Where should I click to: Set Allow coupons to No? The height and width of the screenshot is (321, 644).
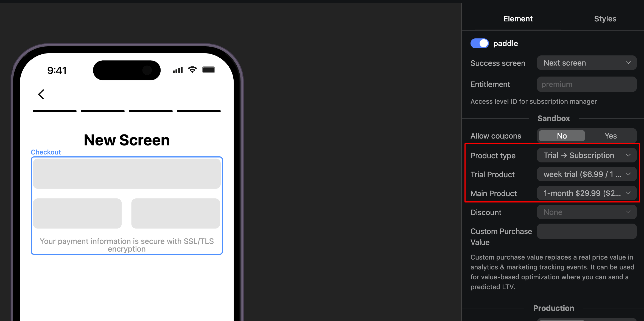562,136
